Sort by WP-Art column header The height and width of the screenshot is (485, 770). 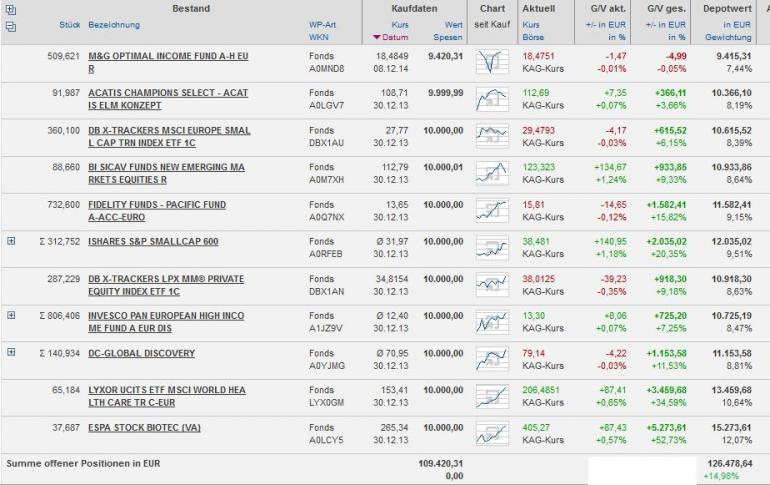pyautogui.click(x=323, y=25)
